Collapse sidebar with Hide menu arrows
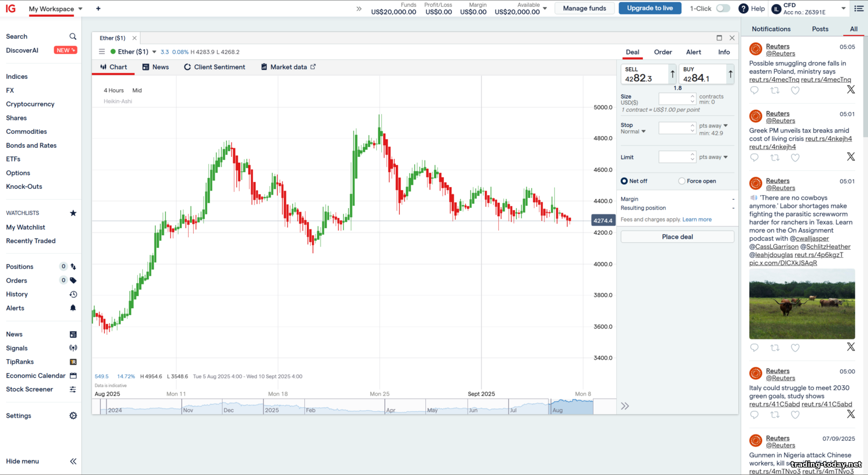The width and height of the screenshot is (868, 475). [x=73, y=462]
